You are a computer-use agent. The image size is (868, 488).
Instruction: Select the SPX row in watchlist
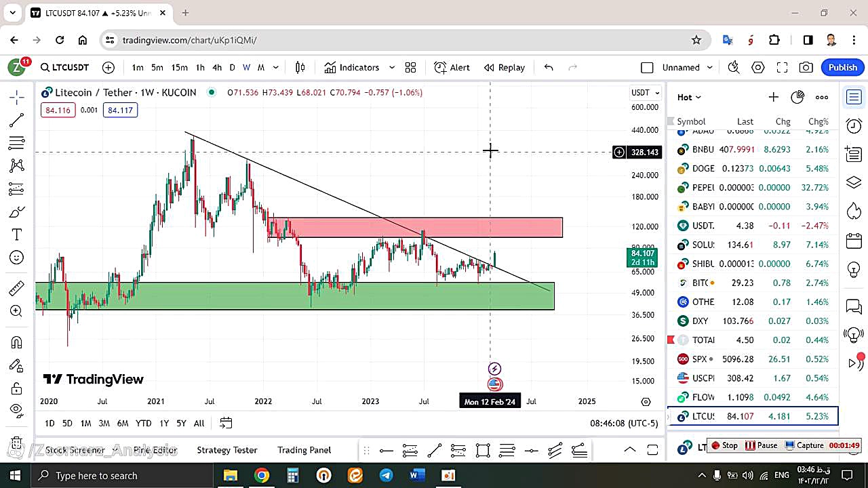click(753, 359)
